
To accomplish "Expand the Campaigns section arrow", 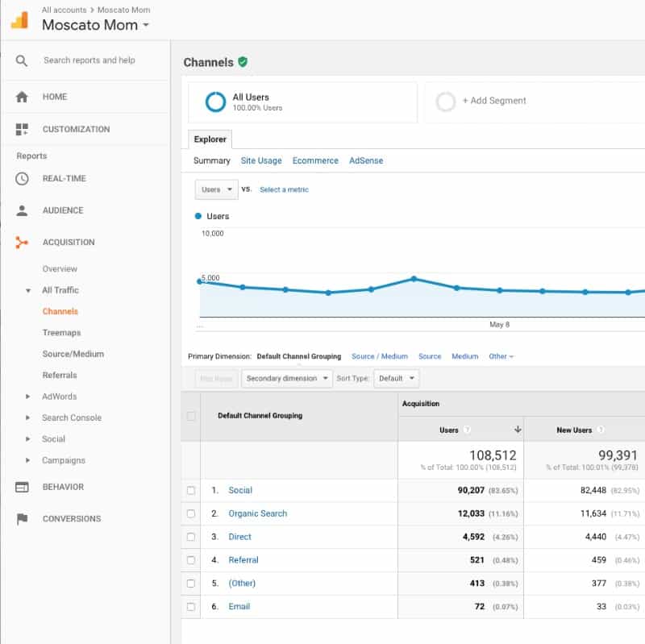I will (27, 460).
